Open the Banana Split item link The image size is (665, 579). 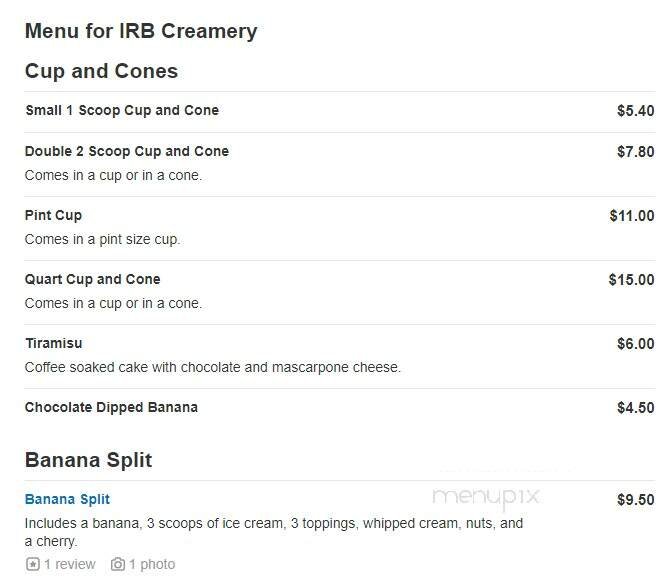click(67, 499)
